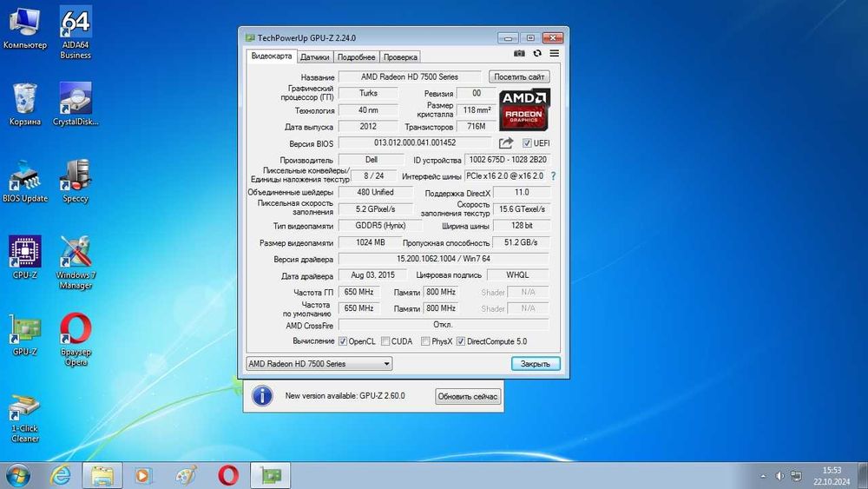Viewport: 868px width, 489px height.
Task: Open the Компьютер desktop icon
Action: point(25,28)
